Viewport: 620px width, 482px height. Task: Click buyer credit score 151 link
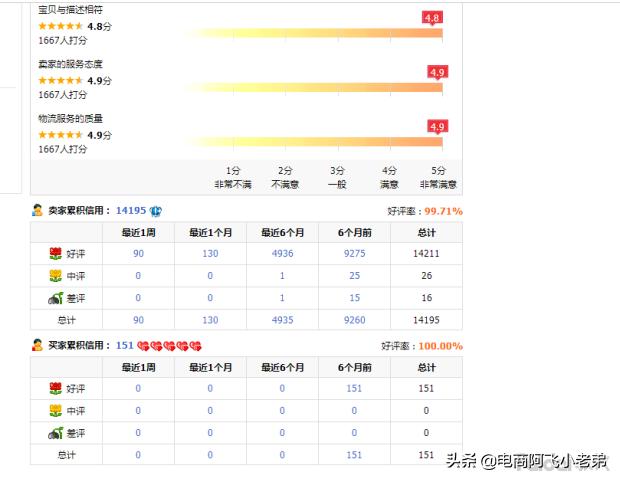pos(125,345)
